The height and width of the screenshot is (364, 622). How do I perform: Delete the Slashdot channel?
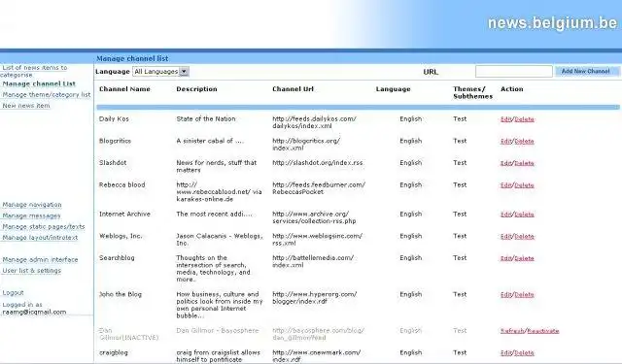[x=524, y=163]
